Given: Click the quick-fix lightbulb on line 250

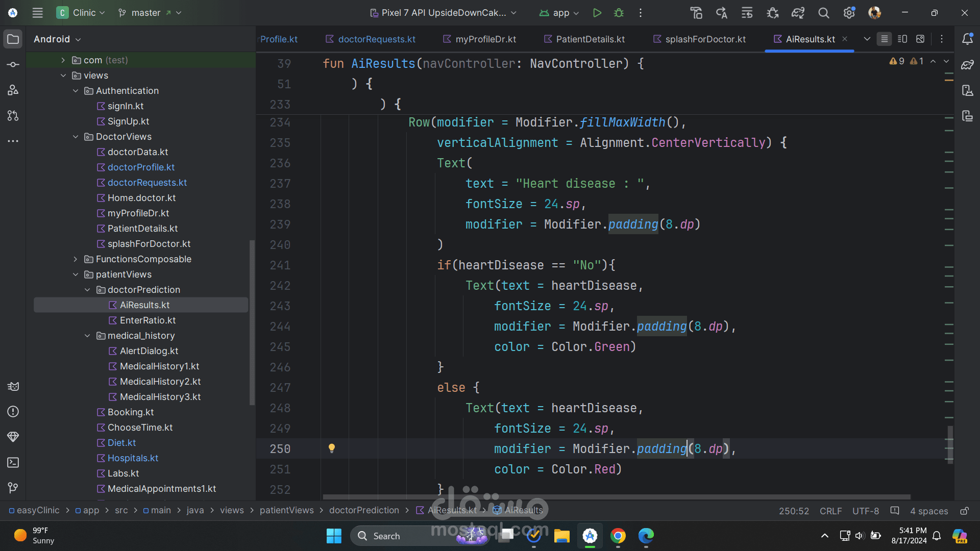Looking at the screenshot, I should [x=332, y=448].
